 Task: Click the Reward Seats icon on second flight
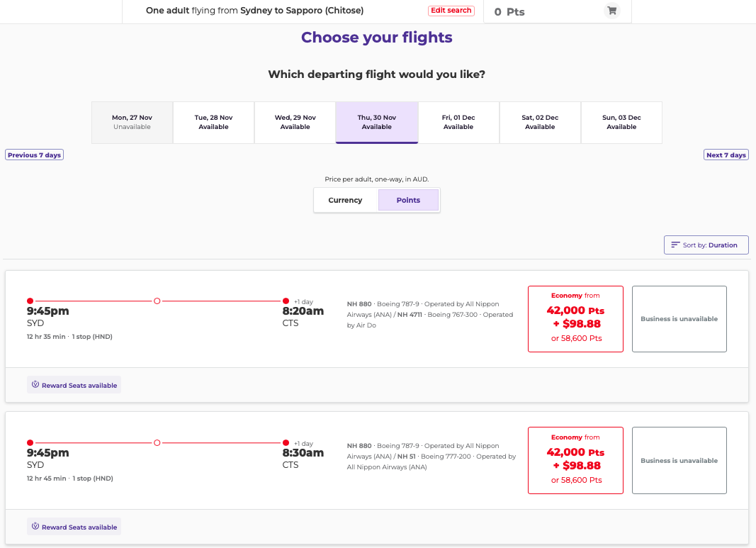[35, 527]
